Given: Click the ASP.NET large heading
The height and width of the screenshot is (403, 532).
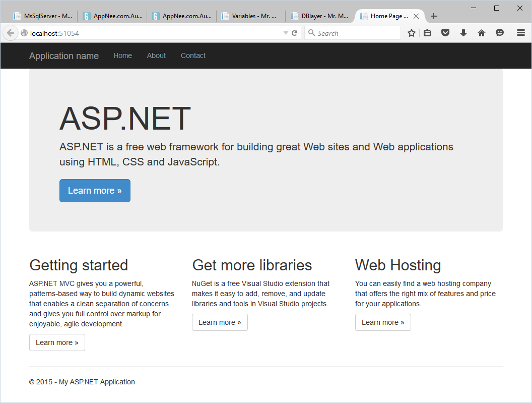Looking at the screenshot, I should (x=125, y=118).
